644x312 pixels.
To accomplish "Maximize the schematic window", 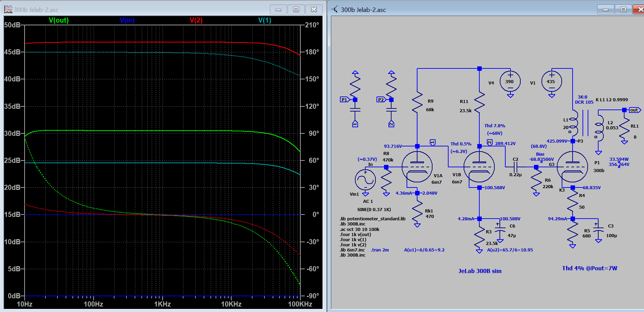I will point(623,10).
